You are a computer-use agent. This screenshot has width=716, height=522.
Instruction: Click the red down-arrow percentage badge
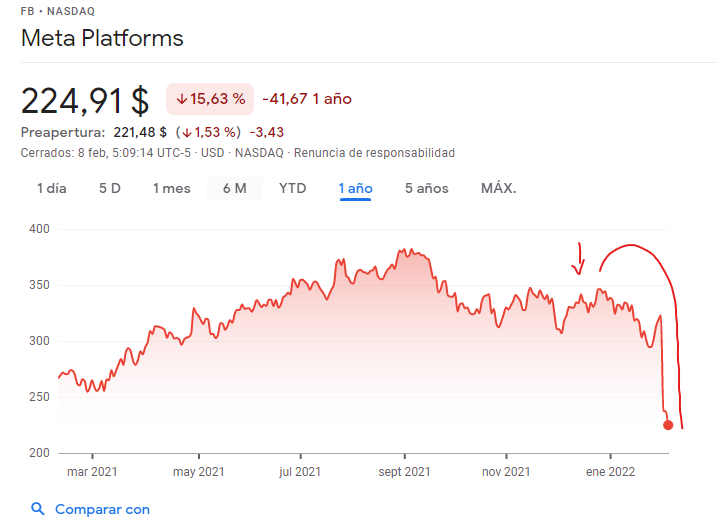tap(210, 99)
